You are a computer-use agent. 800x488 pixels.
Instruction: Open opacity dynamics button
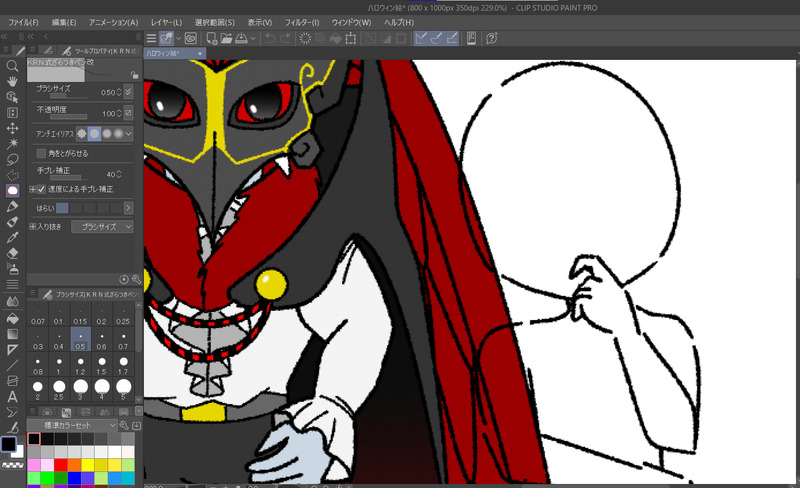129,113
